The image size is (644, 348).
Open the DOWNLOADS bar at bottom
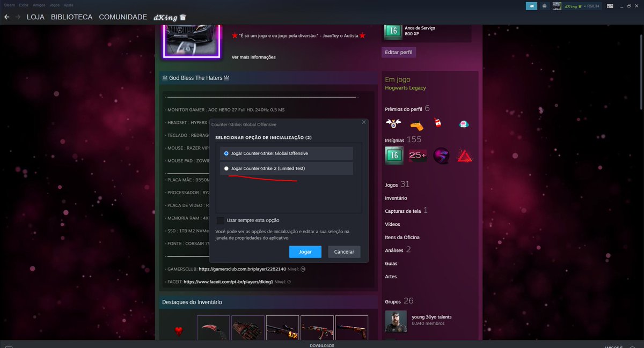coord(322,345)
